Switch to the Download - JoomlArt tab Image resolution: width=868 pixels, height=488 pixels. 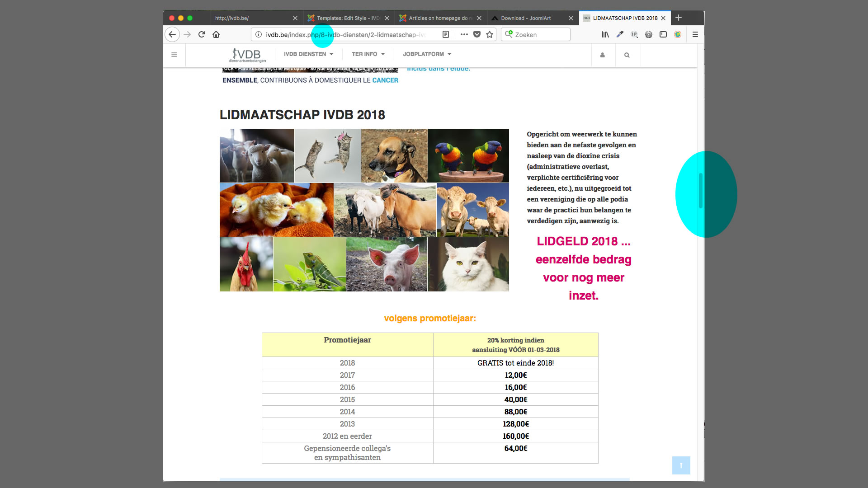tap(526, 18)
